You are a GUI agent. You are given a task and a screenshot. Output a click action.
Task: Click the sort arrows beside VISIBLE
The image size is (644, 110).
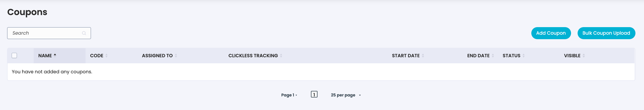(x=584, y=56)
